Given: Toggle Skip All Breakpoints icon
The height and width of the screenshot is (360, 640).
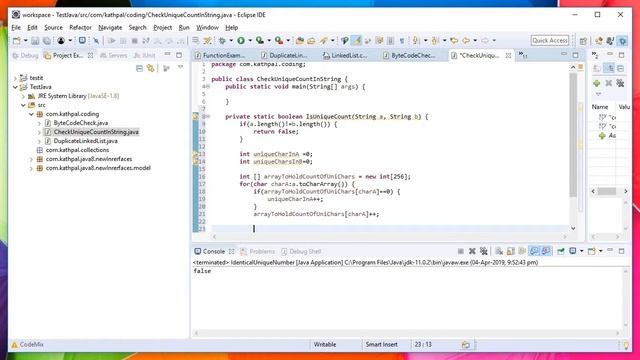Looking at the screenshot, I should click(x=96, y=40).
